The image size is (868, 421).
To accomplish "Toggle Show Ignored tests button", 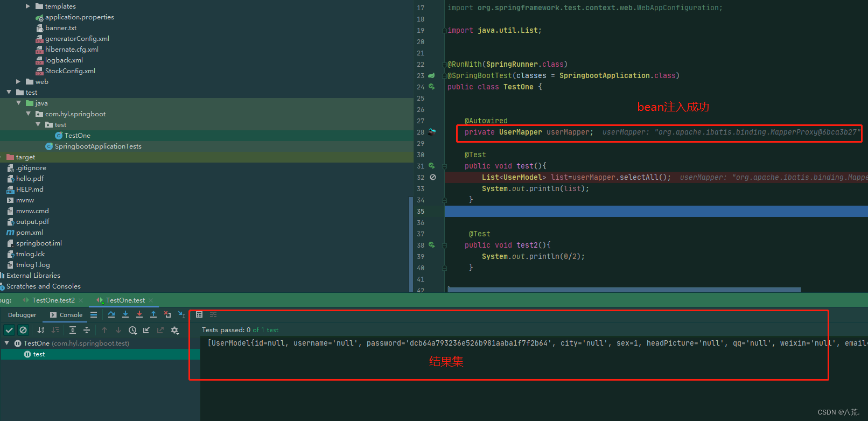I will [x=23, y=330].
